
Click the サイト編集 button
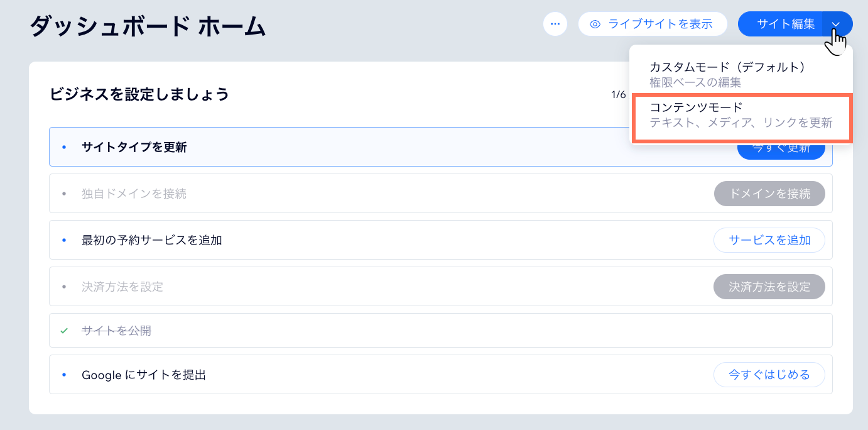pos(780,24)
